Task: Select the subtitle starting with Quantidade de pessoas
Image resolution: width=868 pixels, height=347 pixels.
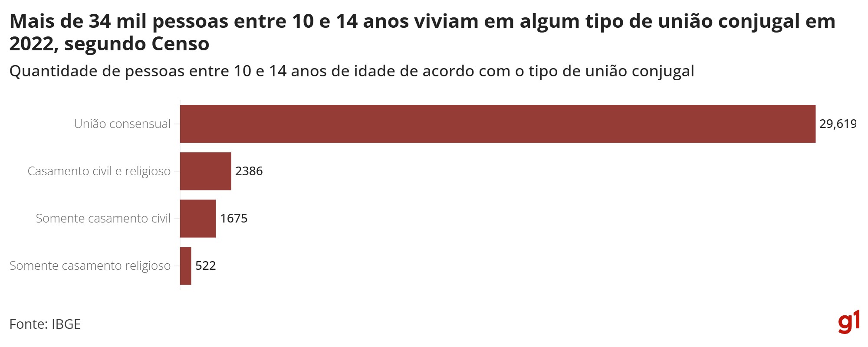Action: 352,71
